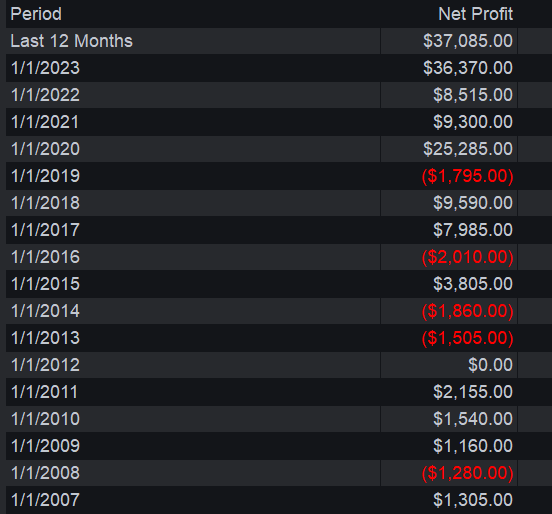This screenshot has width=552, height=514.
Task: Click the $9,300.00 profit value
Action: (x=473, y=122)
